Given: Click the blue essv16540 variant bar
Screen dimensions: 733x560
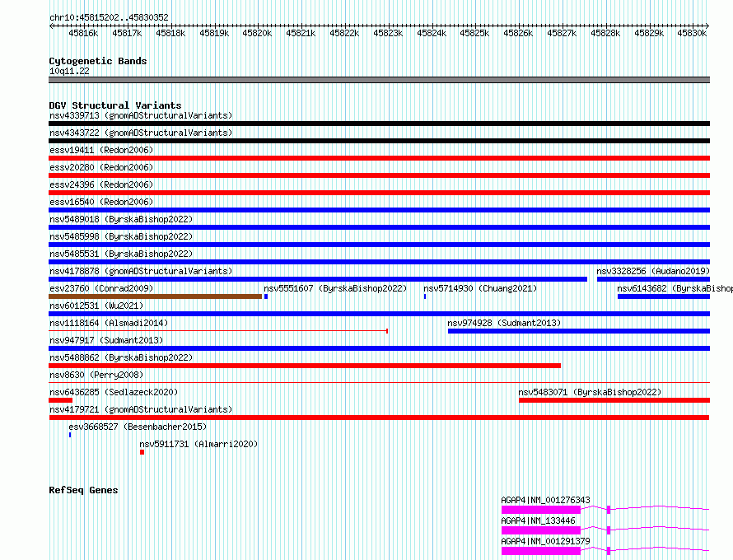Looking at the screenshot, I should (x=380, y=210).
